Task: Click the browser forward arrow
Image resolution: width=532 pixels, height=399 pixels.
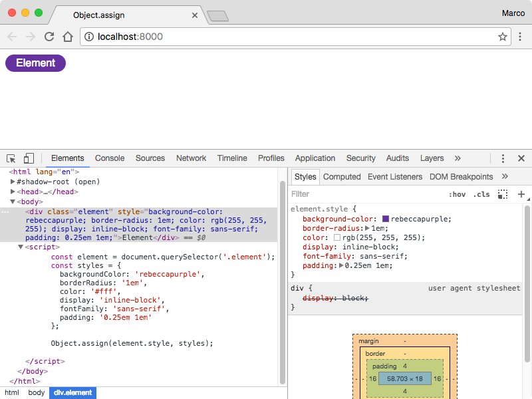Action: coord(31,37)
